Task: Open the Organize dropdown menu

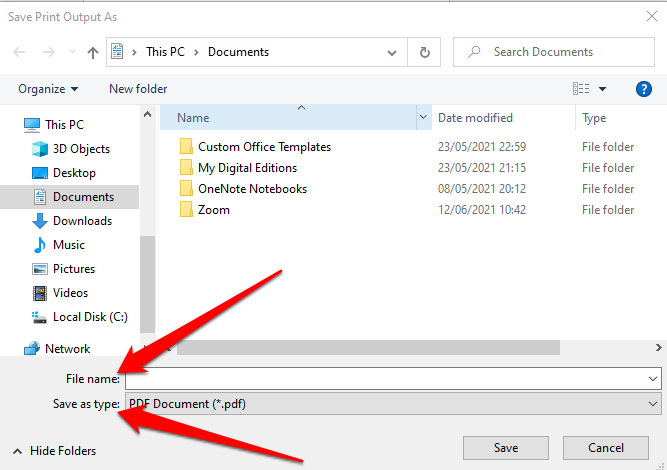Action: pyautogui.click(x=47, y=89)
